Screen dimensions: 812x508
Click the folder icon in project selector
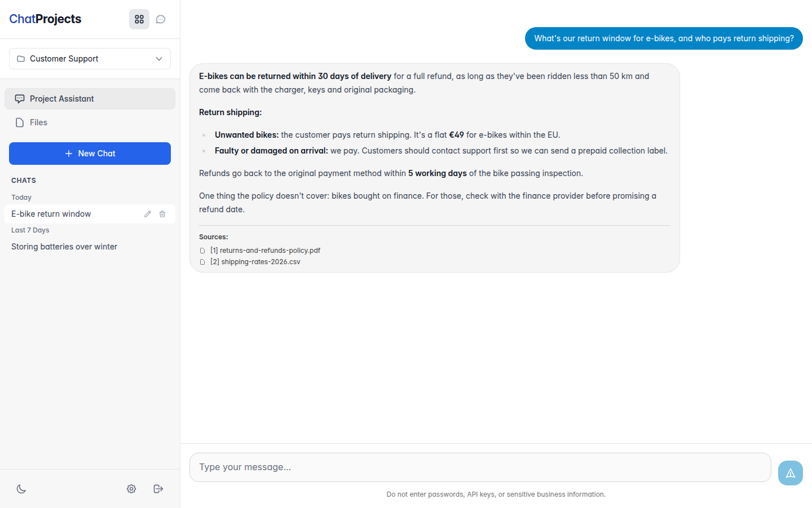pos(21,59)
